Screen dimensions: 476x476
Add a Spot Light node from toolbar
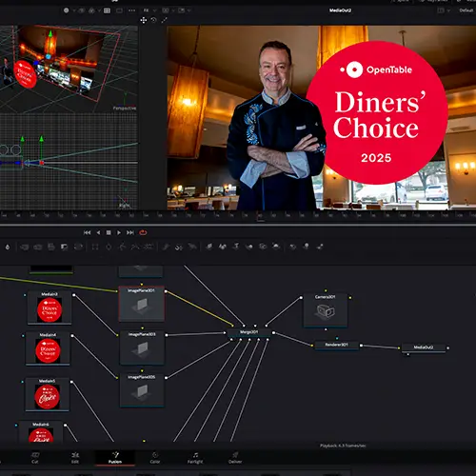(x=276, y=247)
